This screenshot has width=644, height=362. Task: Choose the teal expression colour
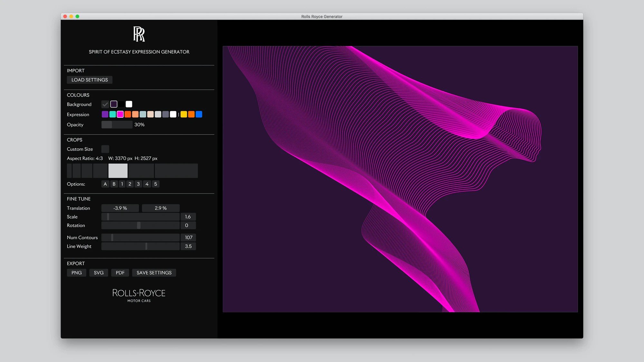click(x=112, y=114)
